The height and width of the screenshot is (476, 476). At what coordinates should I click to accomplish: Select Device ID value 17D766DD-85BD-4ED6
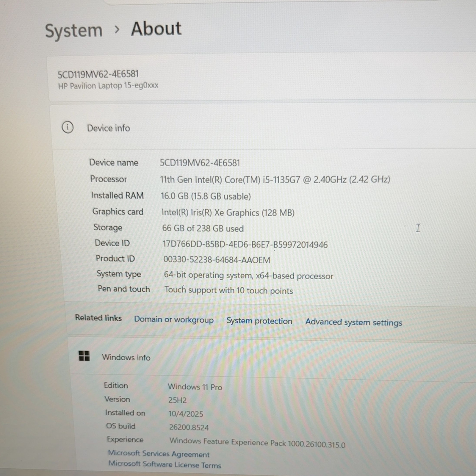pyautogui.click(x=245, y=245)
